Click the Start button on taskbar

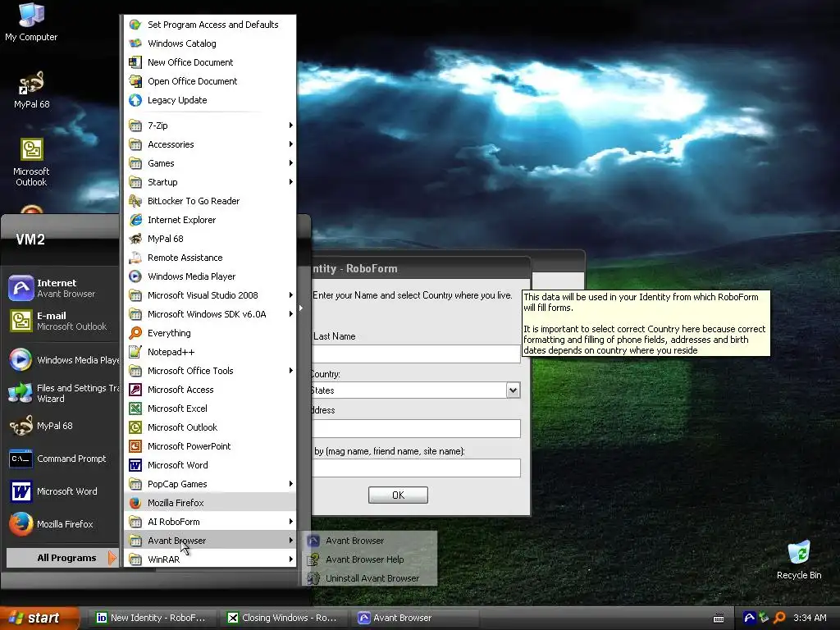[39, 619]
